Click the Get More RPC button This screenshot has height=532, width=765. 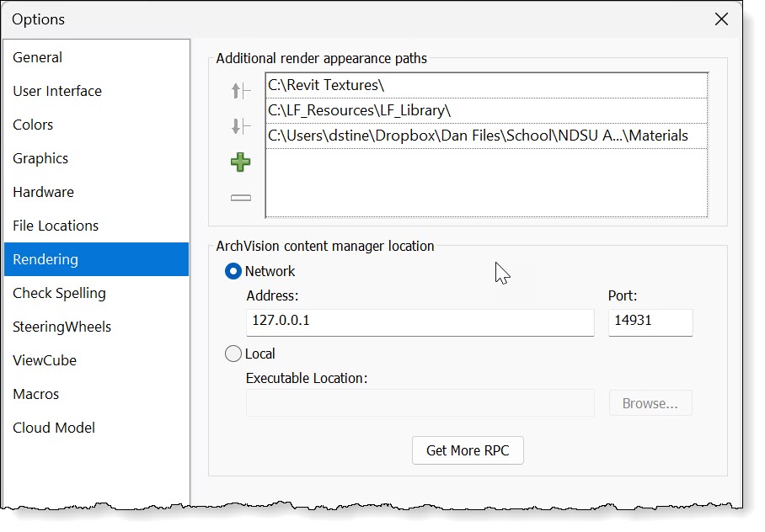467,450
